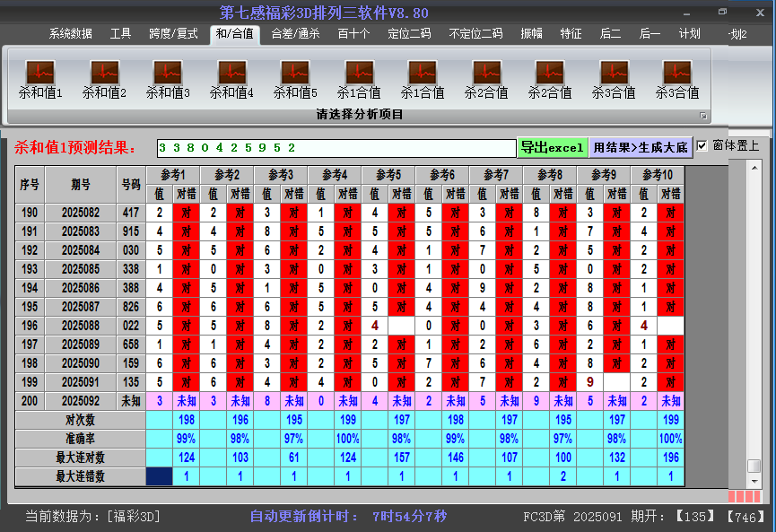Image resolution: width=776 pixels, height=532 pixels.
Task: Click the 准确率 row label
Action: tap(81, 439)
